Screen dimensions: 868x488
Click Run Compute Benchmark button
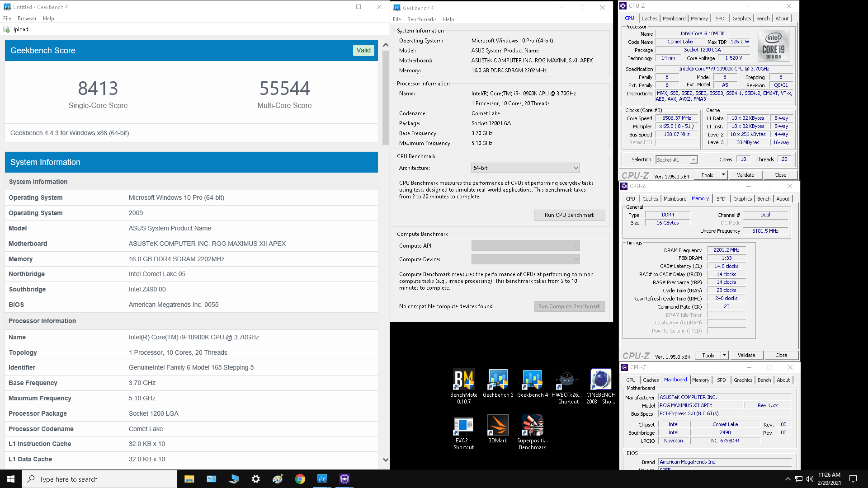click(569, 306)
